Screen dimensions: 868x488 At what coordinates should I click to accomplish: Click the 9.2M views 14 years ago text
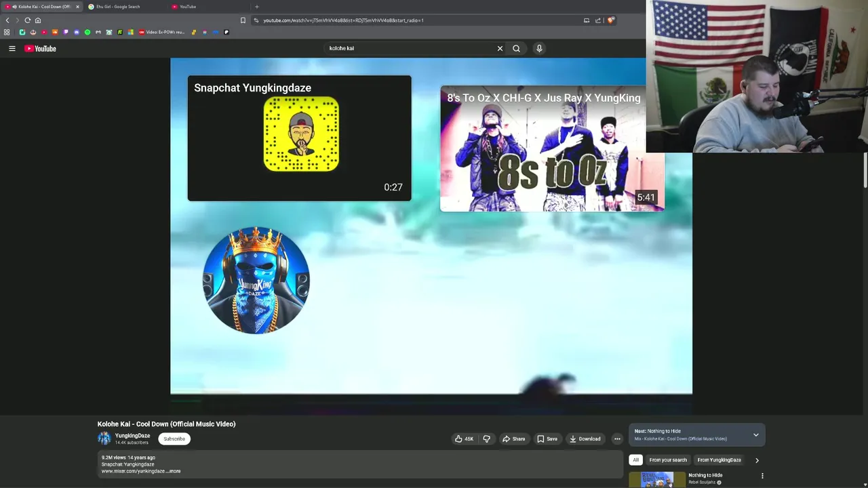pyautogui.click(x=128, y=457)
